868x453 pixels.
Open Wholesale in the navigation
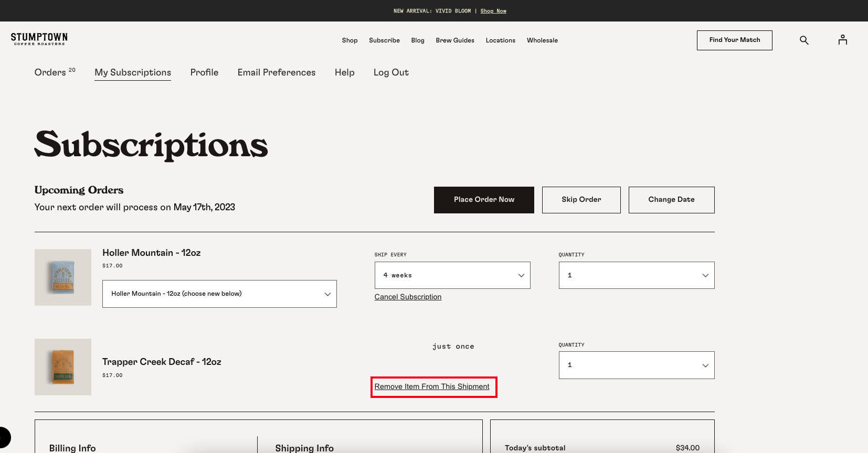[542, 40]
